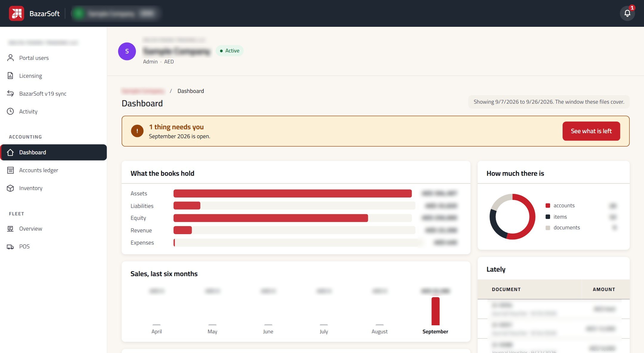
Task: Click 'accounts' legend label
Action: (564, 206)
